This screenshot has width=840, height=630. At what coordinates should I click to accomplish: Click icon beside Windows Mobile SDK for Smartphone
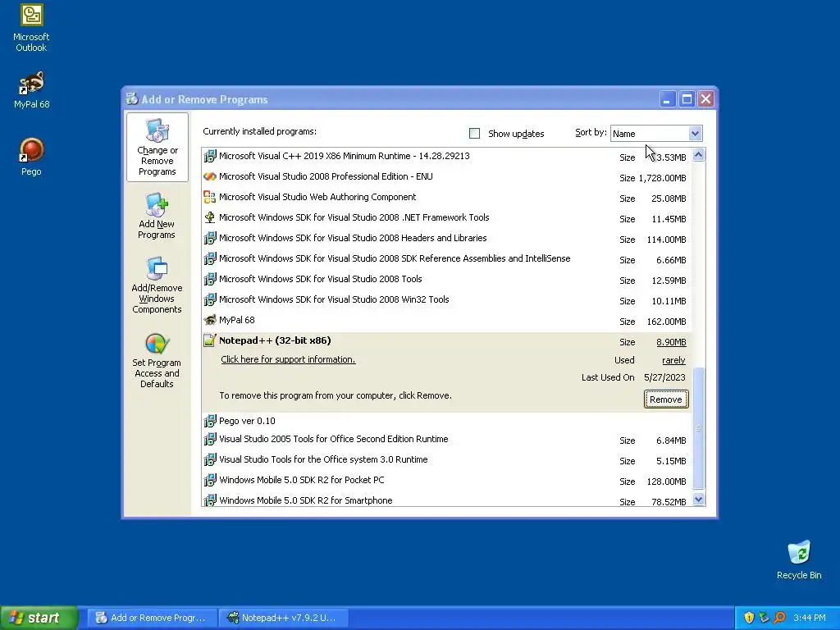pos(210,500)
